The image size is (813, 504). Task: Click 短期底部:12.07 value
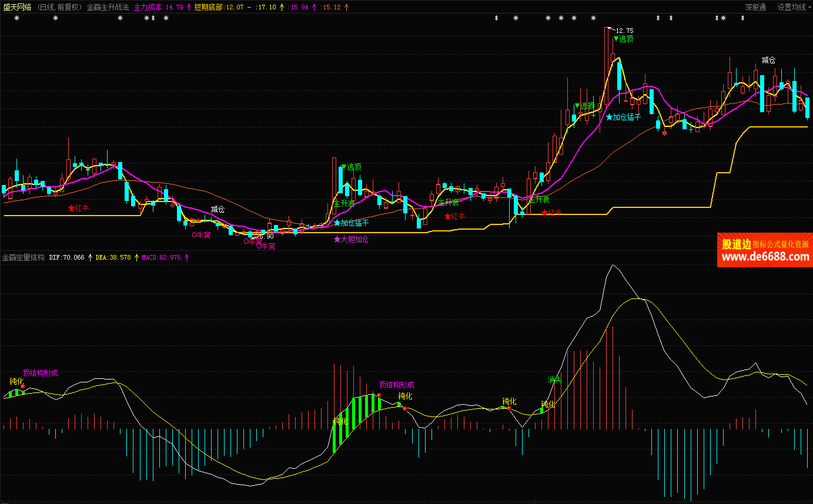tap(219, 7)
